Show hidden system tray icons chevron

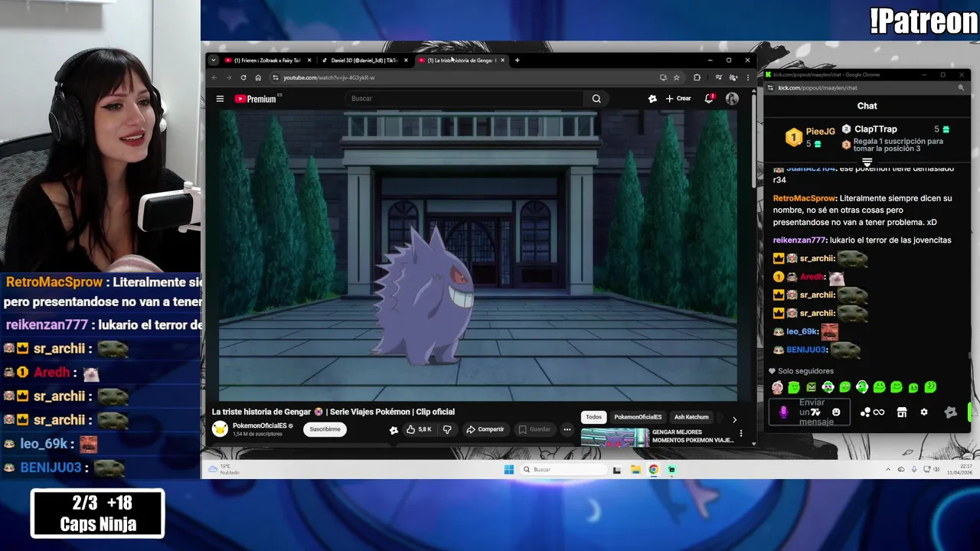(888, 470)
